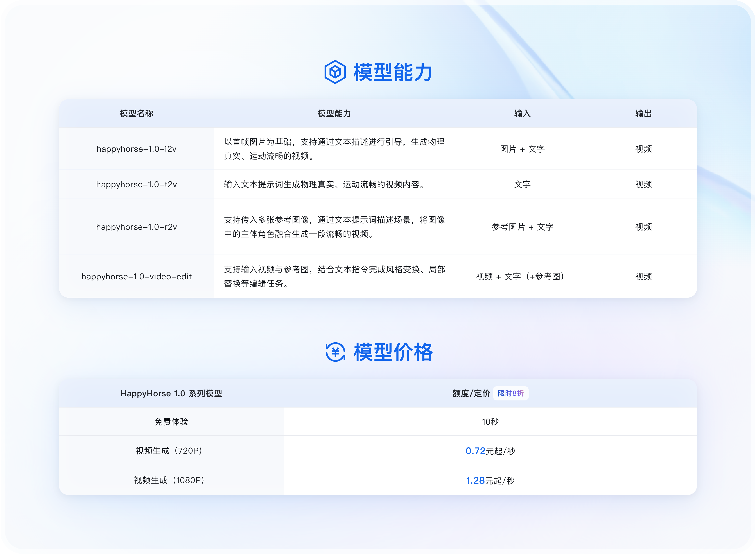Click the happyhorse-1.0-i2v model name
The image size is (756, 554).
click(x=136, y=149)
